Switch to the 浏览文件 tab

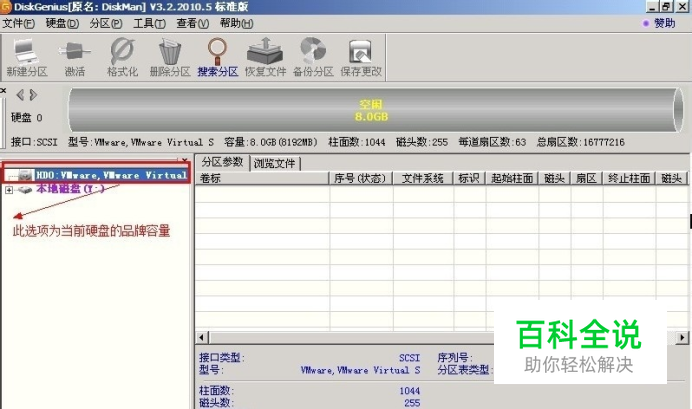tap(275, 164)
